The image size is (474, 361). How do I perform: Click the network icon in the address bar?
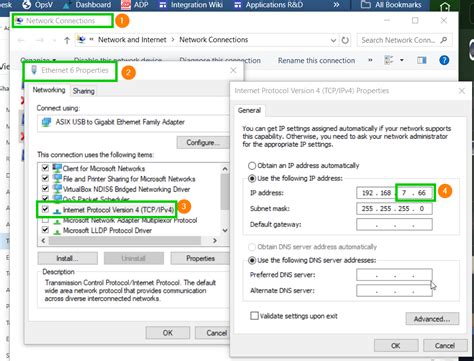coord(81,40)
